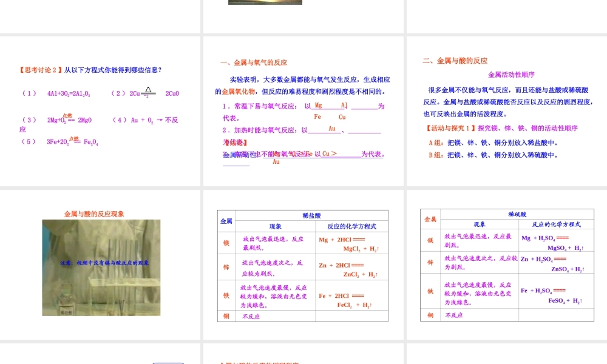The image size is (607, 364).
Task: Click the subtitle 金属活动性顺序
Action: click(x=511, y=75)
